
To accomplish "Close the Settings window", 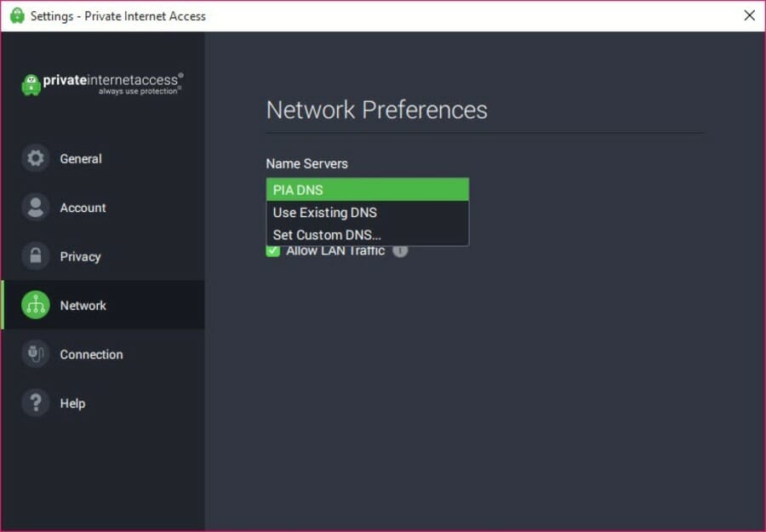I will point(749,15).
